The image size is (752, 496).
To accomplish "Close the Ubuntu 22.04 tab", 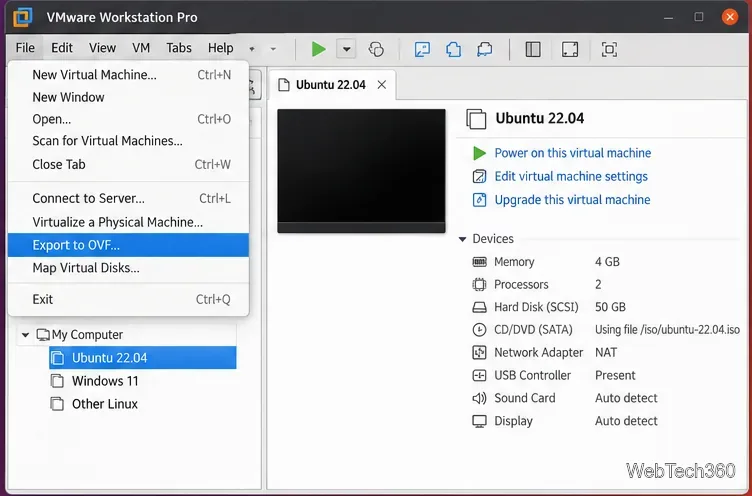I will point(382,85).
